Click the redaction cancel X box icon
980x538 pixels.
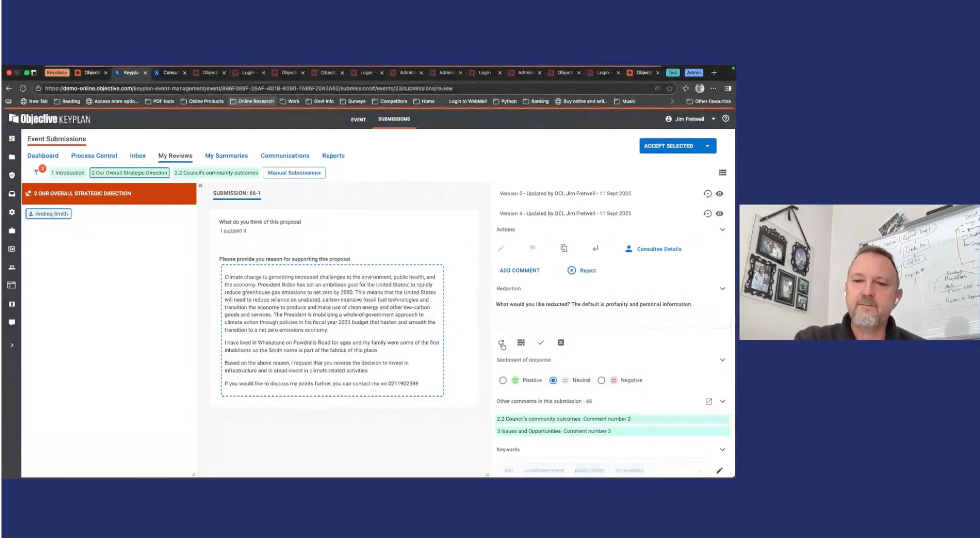pos(561,342)
